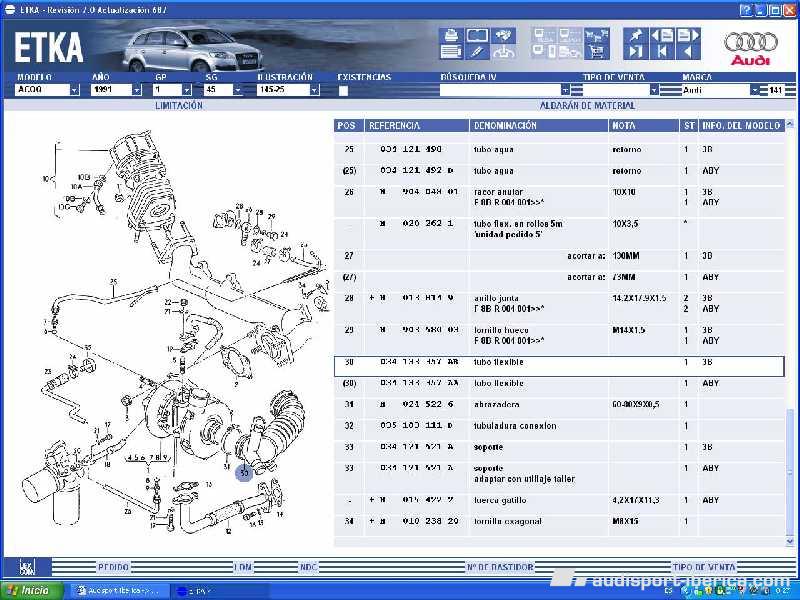
Task: Click the printer icon in the toolbar
Action: click(451, 35)
